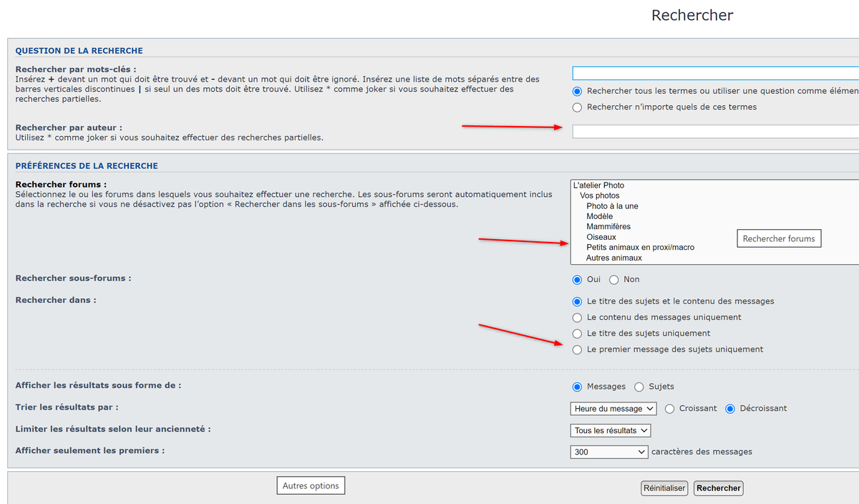Select 'L'atelier Photo' in forum list

(x=598, y=185)
